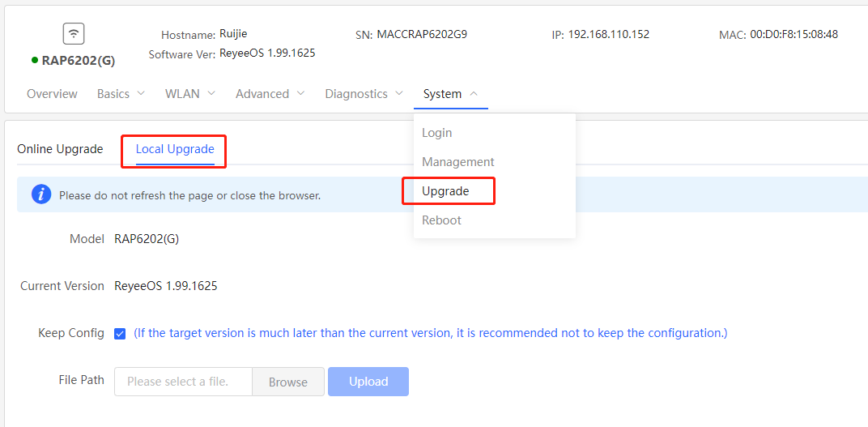Screen dimensions: 868x427
Task: Click the blue Upload button
Action: (x=368, y=382)
